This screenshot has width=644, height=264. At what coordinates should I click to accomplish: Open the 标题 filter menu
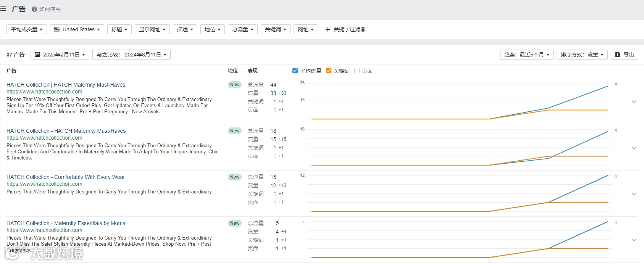(119, 29)
